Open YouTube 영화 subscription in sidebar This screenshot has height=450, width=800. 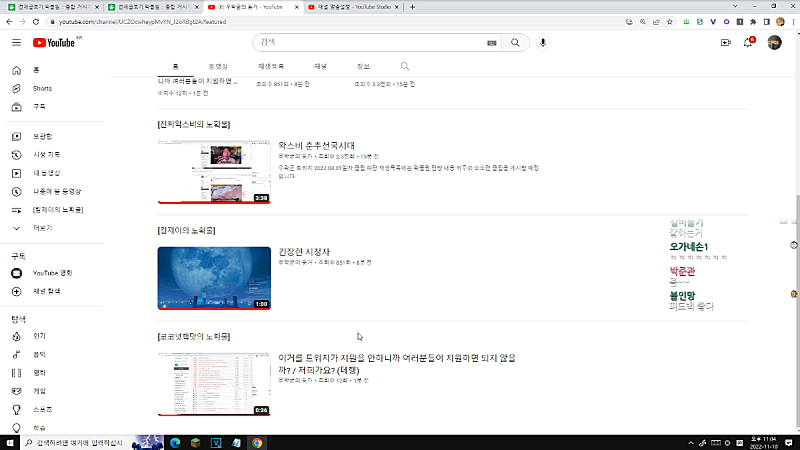click(x=53, y=273)
